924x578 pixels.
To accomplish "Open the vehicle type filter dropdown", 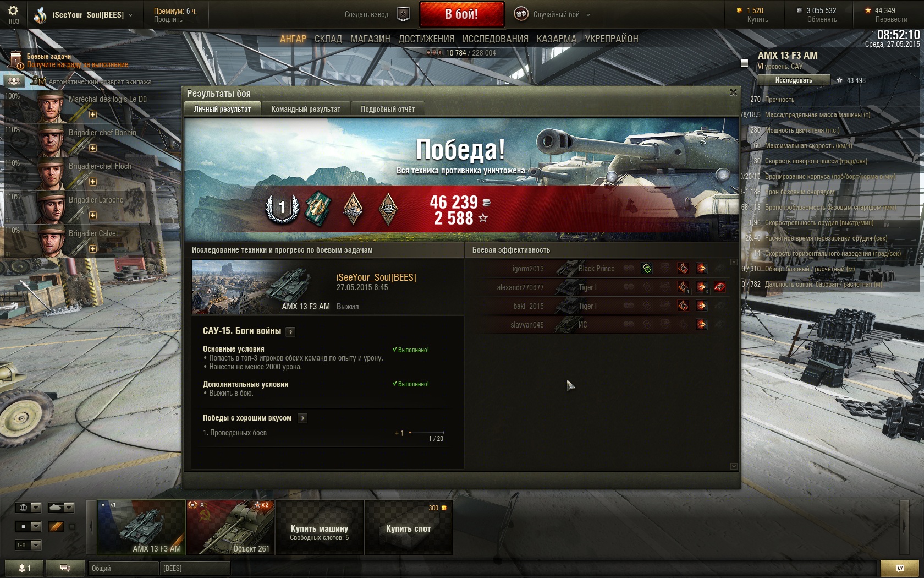I will click(61, 508).
